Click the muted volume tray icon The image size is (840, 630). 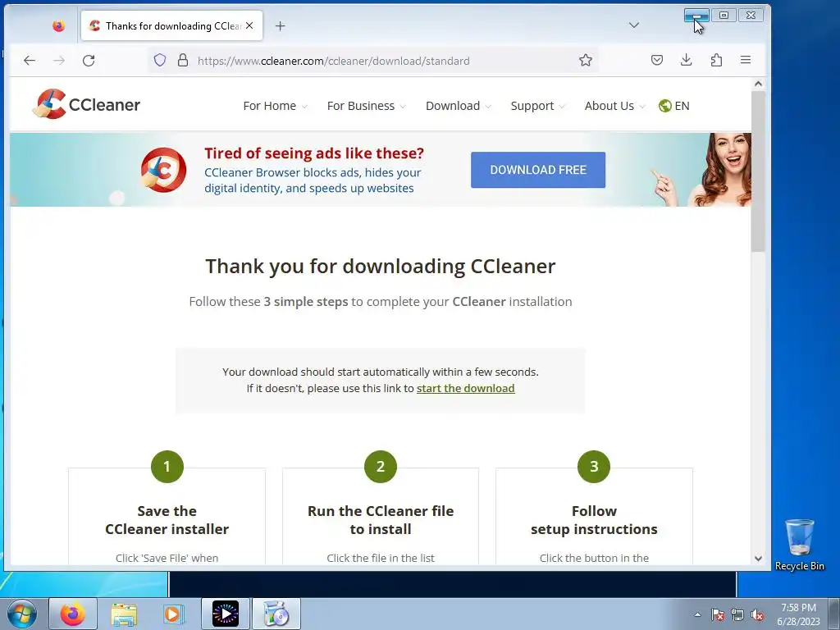tap(757, 614)
